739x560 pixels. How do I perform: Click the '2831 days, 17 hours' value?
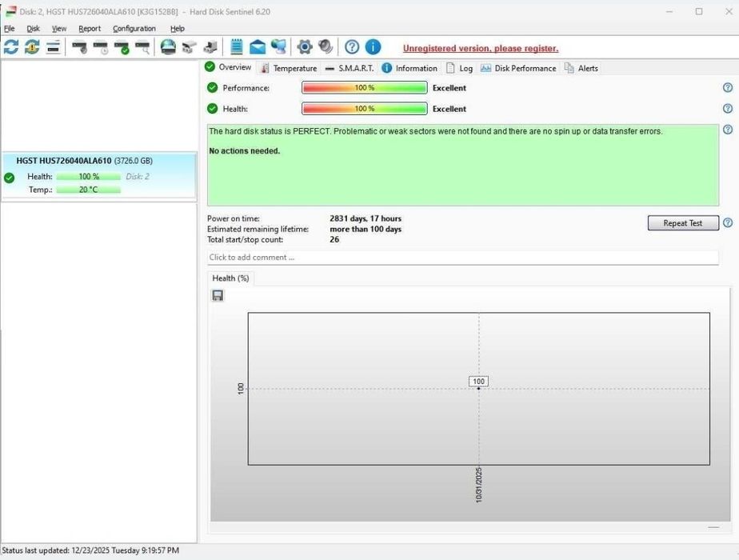pyautogui.click(x=366, y=218)
